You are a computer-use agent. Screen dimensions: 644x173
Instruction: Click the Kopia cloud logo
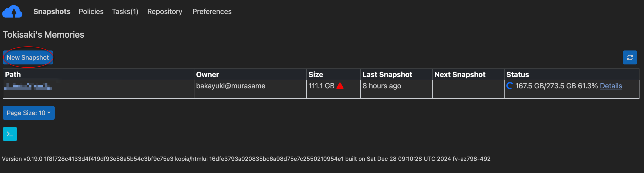[x=12, y=11]
